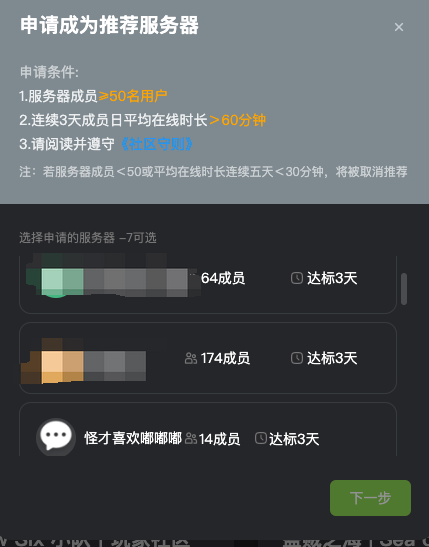The width and height of the screenshot is (429, 547).
Task: Select the 怪才喜欢嘟嘟嘟 server name
Action: point(133,438)
